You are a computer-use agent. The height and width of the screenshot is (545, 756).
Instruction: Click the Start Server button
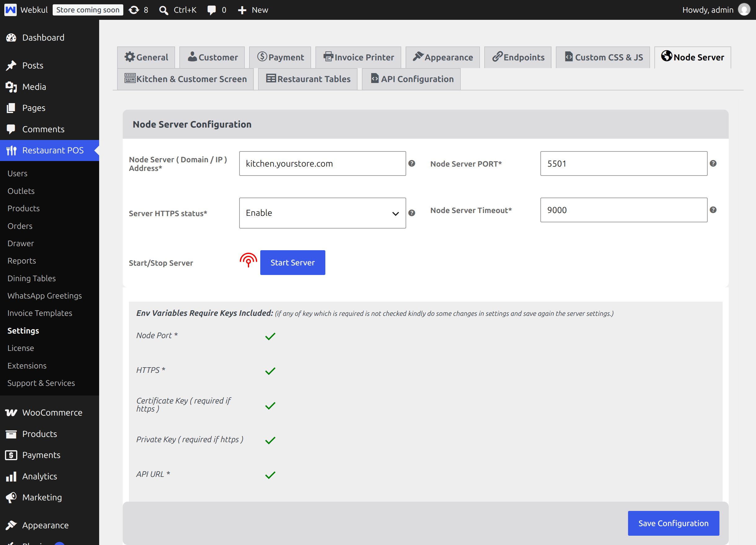(x=293, y=263)
